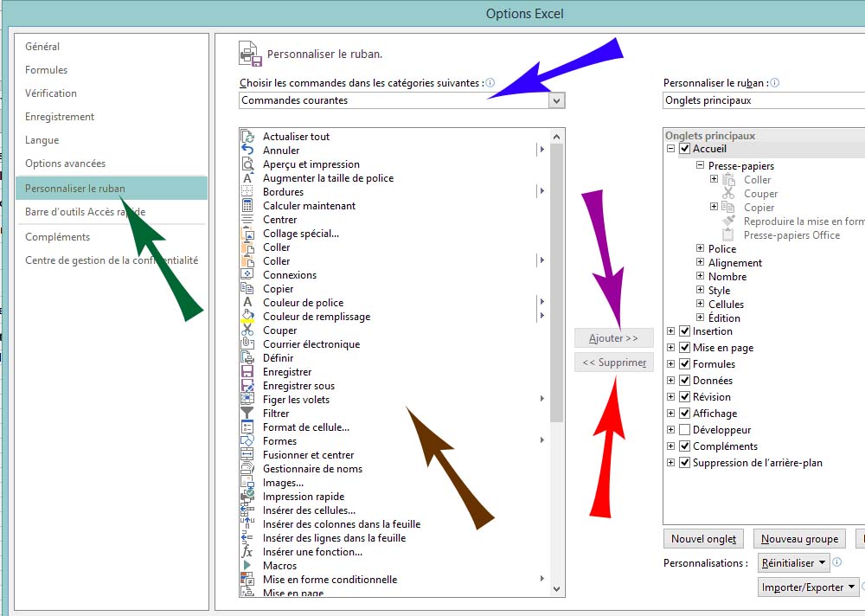
Task: Click the info icon beside Personnalisations
Action: 836,562
